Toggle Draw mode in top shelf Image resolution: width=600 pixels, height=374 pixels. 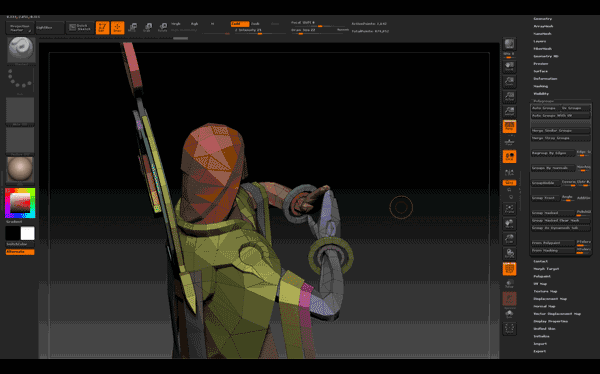tap(117, 28)
